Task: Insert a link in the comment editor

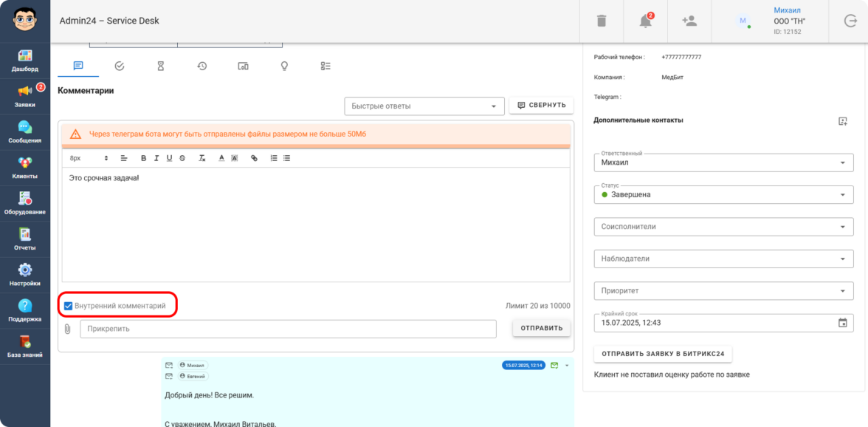Action: tap(254, 158)
